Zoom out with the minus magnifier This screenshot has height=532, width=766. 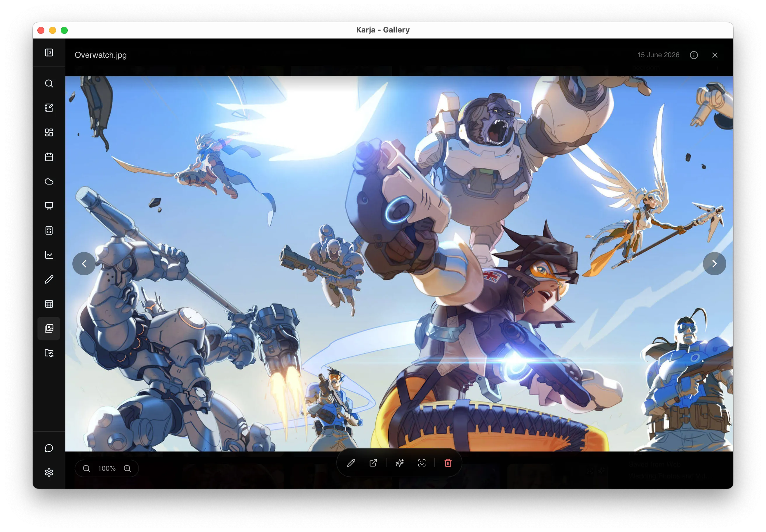(86, 468)
